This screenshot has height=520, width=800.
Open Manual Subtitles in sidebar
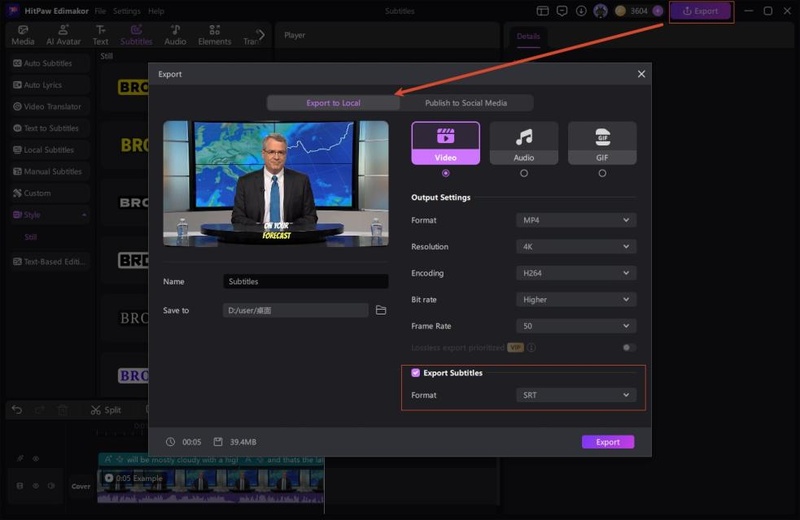[x=49, y=171]
